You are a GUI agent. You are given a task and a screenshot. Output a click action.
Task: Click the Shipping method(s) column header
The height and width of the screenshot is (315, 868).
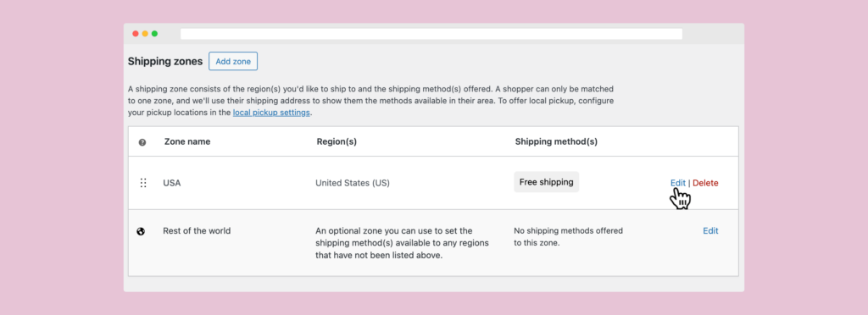coord(556,141)
